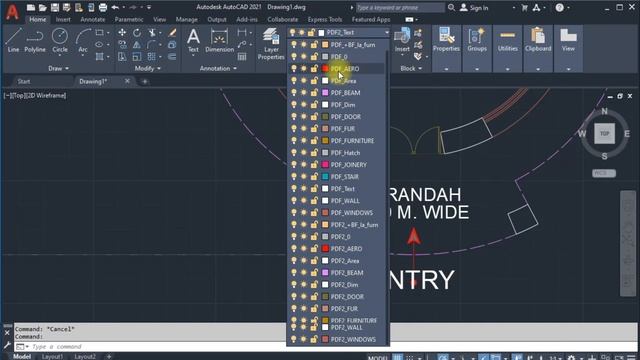
Task: Open the View panel button
Action: (x=568, y=40)
